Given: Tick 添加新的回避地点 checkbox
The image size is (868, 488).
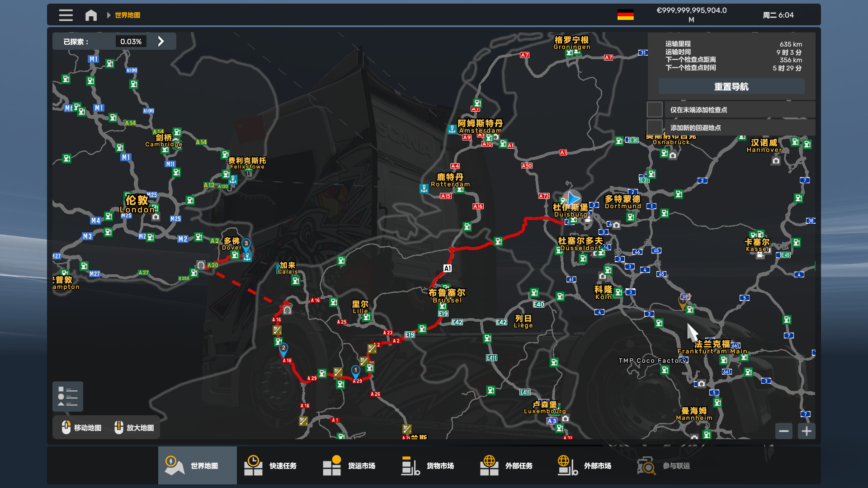Looking at the screenshot, I should (654, 127).
